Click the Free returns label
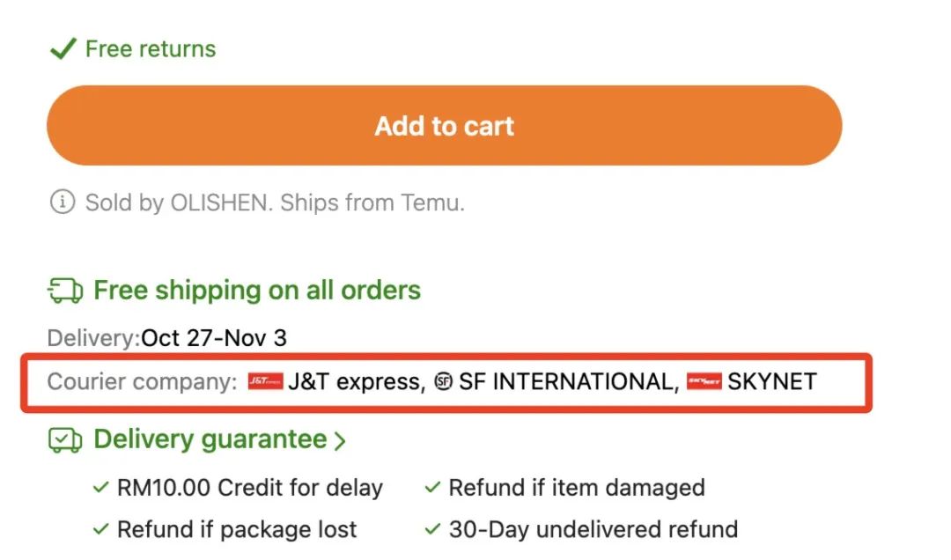Screen dimensions: 951x560 pos(151,48)
